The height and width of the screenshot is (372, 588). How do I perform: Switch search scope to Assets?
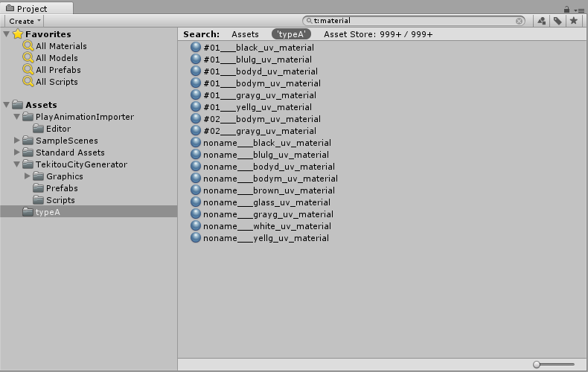pos(245,34)
